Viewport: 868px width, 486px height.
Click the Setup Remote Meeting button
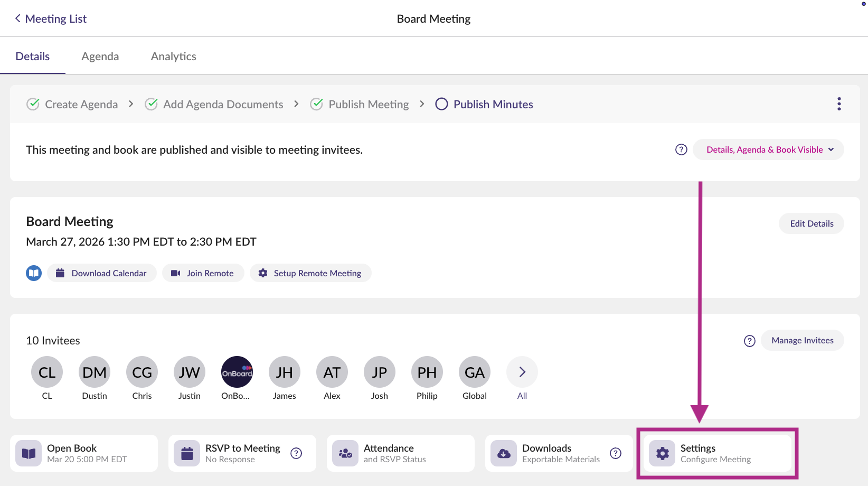[310, 273]
